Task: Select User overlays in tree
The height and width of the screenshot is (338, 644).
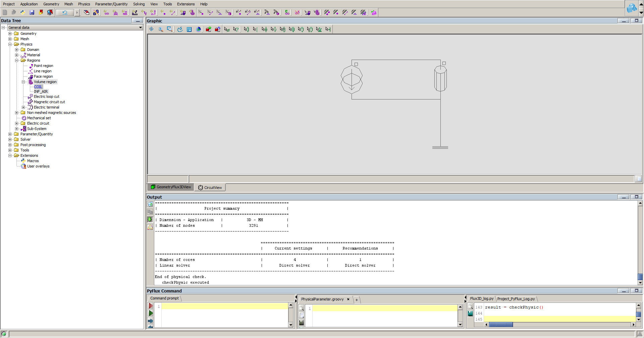Action: tap(38, 166)
